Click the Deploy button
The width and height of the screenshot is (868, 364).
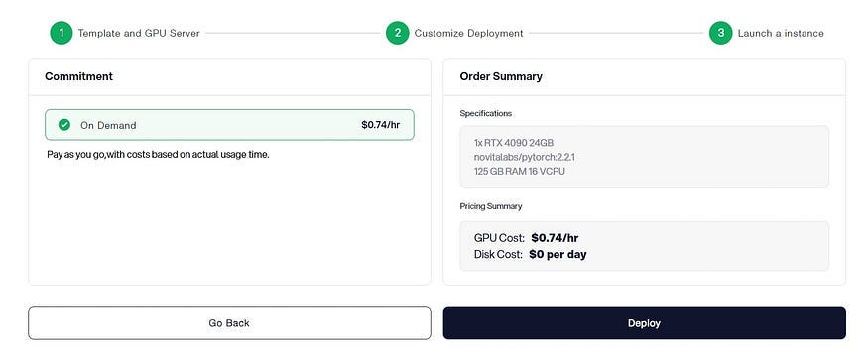point(645,323)
